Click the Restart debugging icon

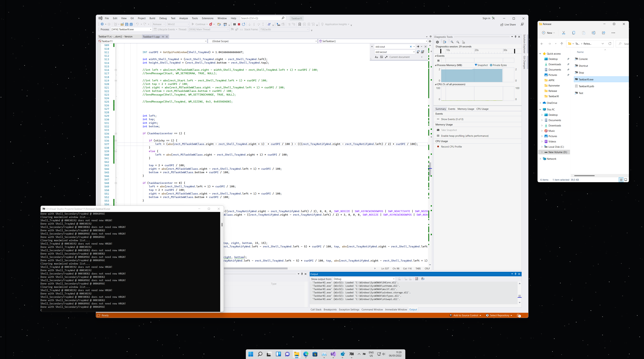[243, 24]
